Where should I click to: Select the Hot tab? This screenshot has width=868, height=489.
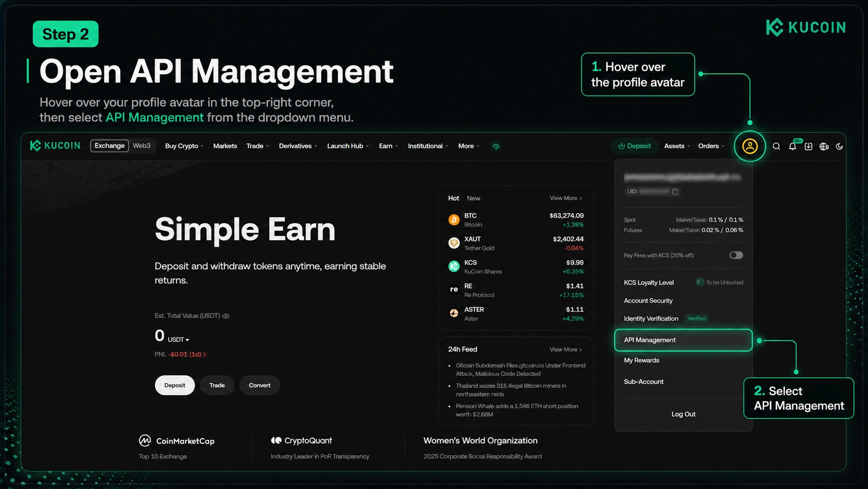click(454, 199)
